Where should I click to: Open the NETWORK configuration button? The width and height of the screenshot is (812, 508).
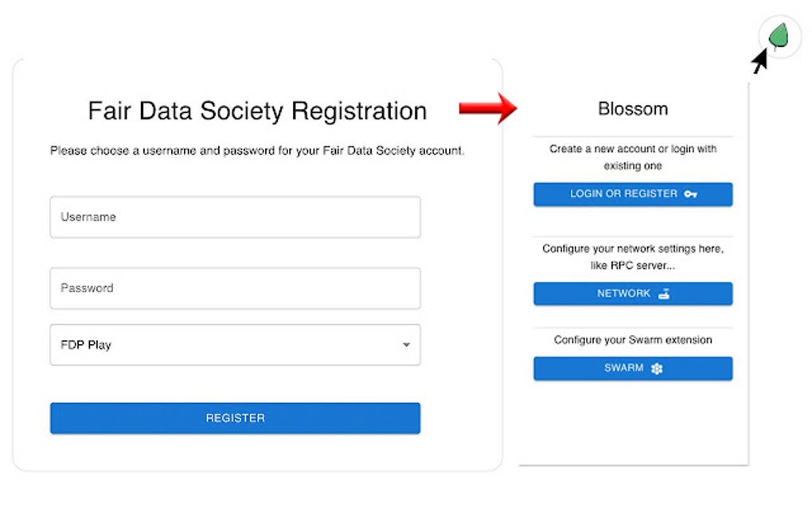click(x=633, y=293)
